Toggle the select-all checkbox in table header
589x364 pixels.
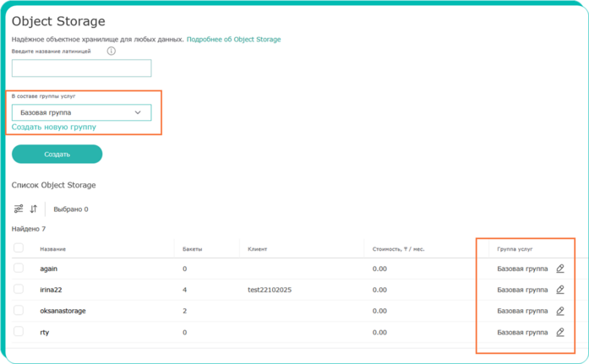click(x=19, y=248)
